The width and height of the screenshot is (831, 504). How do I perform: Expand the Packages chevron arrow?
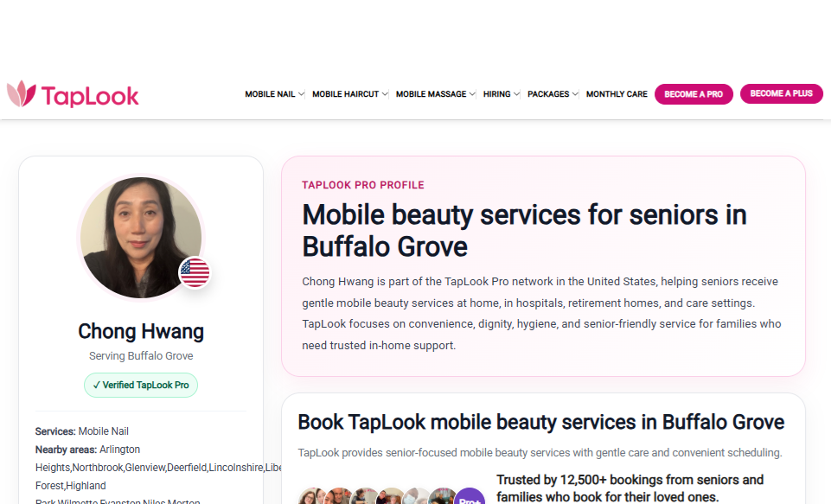click(575, 94)
